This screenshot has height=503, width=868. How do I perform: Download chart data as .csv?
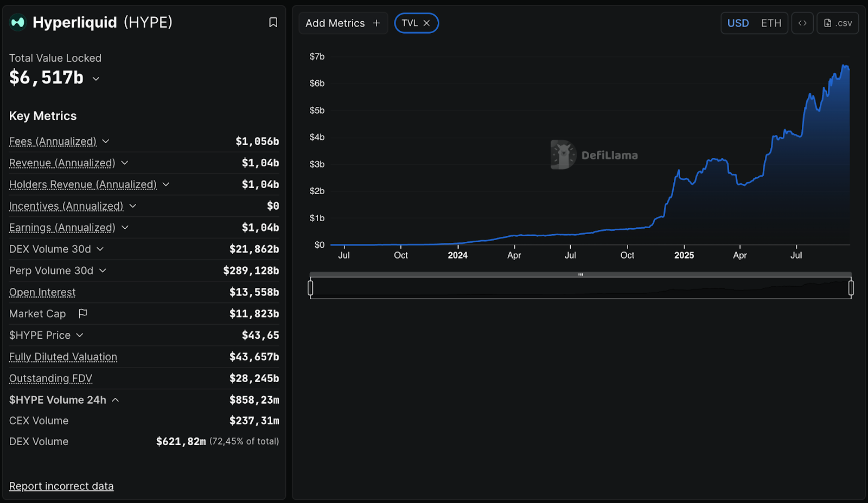(x=838, y=23)
